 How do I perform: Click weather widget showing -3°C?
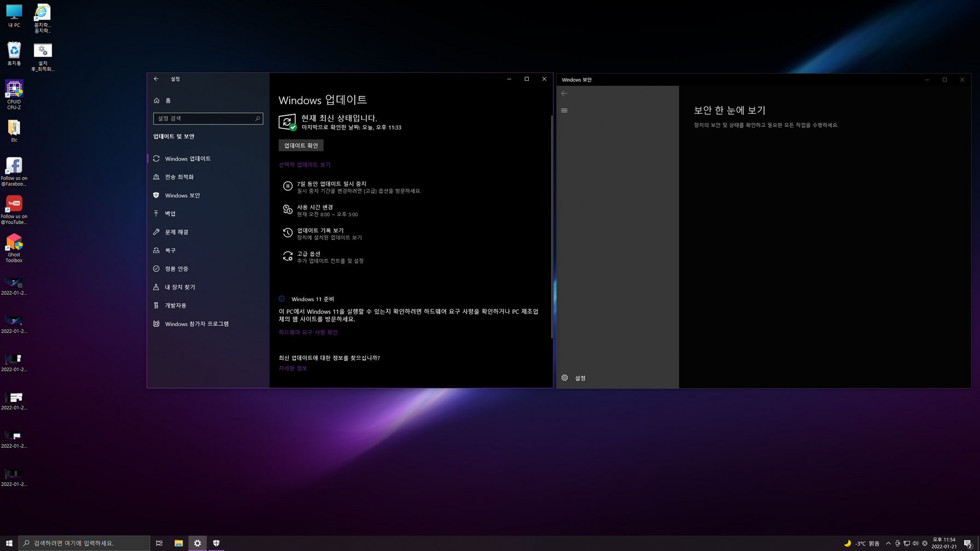click(x=862, y=543)
